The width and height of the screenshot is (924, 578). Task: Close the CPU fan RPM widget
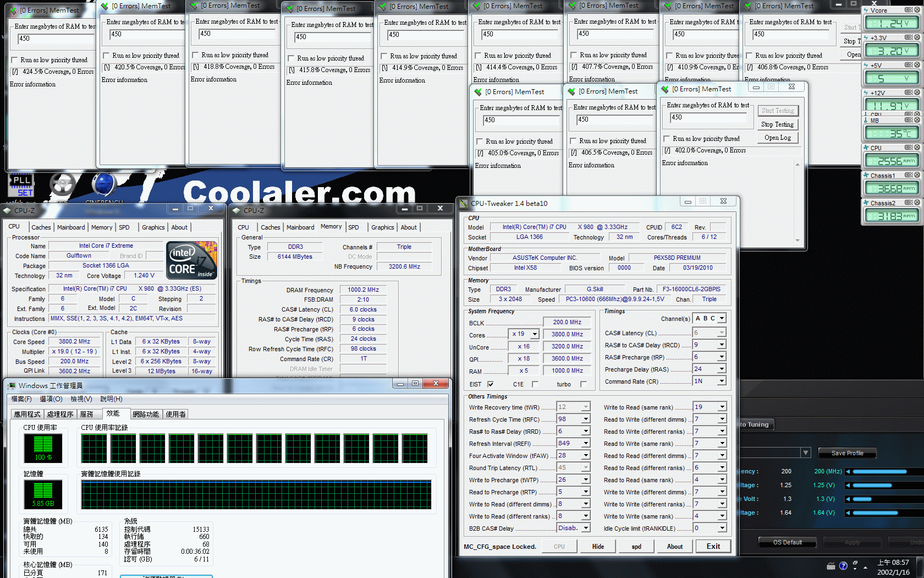[917, 148]
